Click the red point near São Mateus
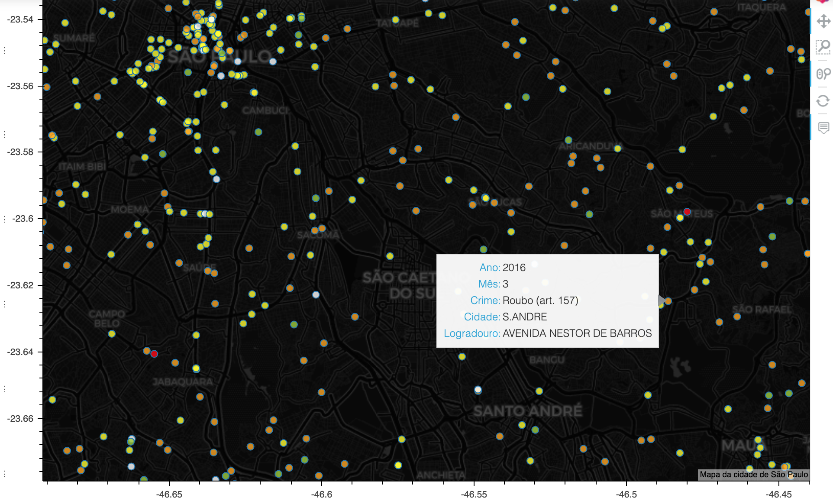Image resolution: width=833 pixels, height=504 pixels. coord(687,212)
